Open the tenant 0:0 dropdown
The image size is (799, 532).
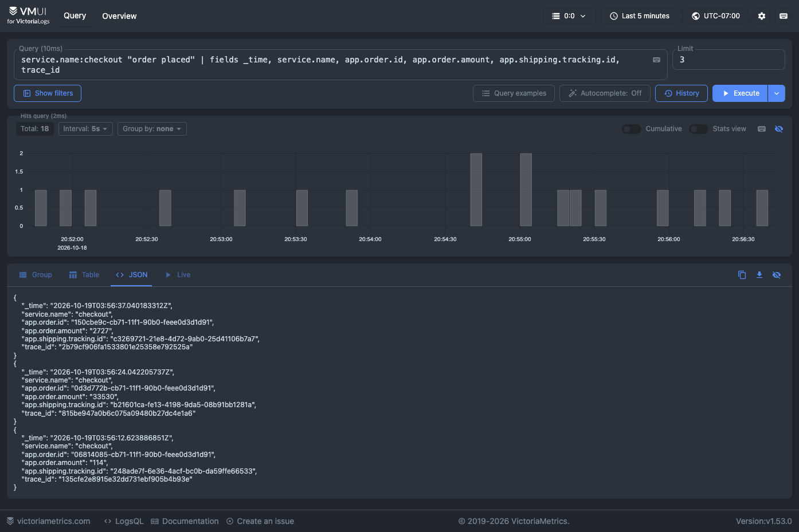(569, 16)
